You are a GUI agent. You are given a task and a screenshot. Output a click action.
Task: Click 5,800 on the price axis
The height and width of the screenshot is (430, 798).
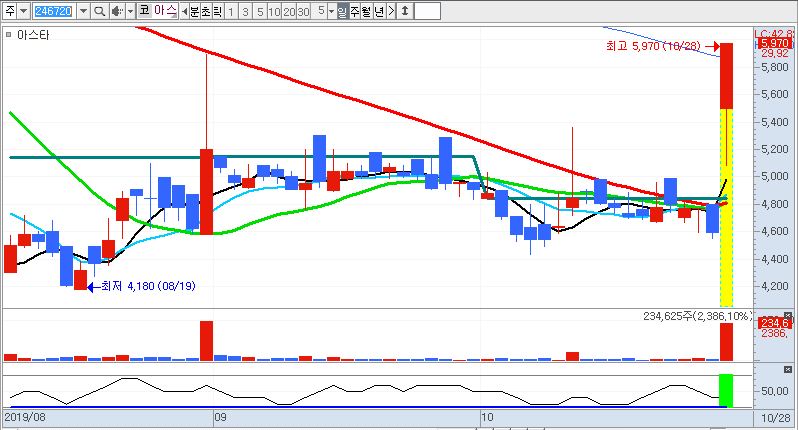pyautogui.click(x=775, y=67)
